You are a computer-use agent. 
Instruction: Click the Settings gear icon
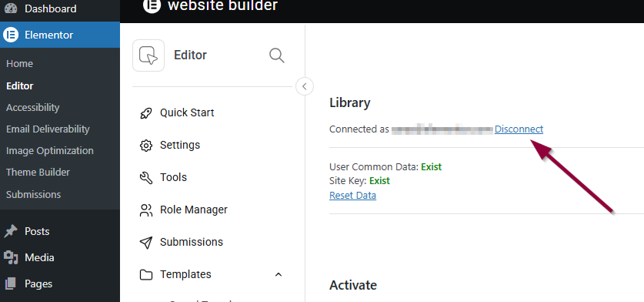click(146, 146)
